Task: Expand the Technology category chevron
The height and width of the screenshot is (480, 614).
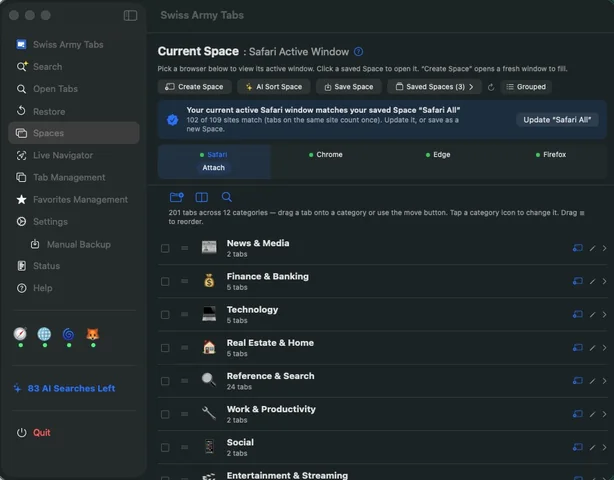Action: click(x=605, y=314)
